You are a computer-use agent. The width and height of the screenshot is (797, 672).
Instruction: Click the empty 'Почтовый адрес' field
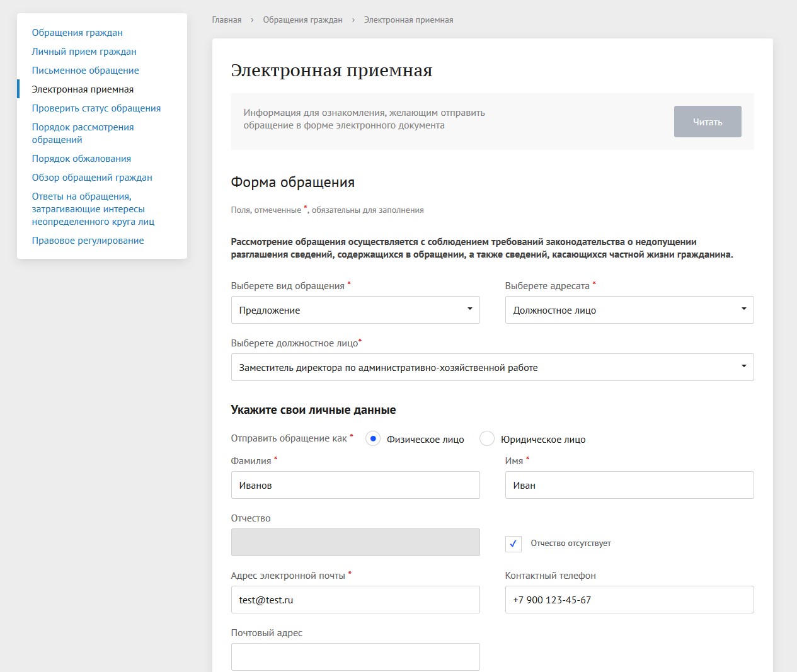355,657
